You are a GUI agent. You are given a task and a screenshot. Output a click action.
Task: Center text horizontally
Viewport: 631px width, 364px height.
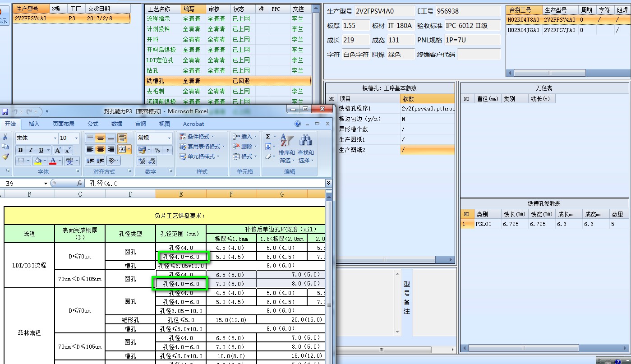pyautogui.click(x=101, y=149)
